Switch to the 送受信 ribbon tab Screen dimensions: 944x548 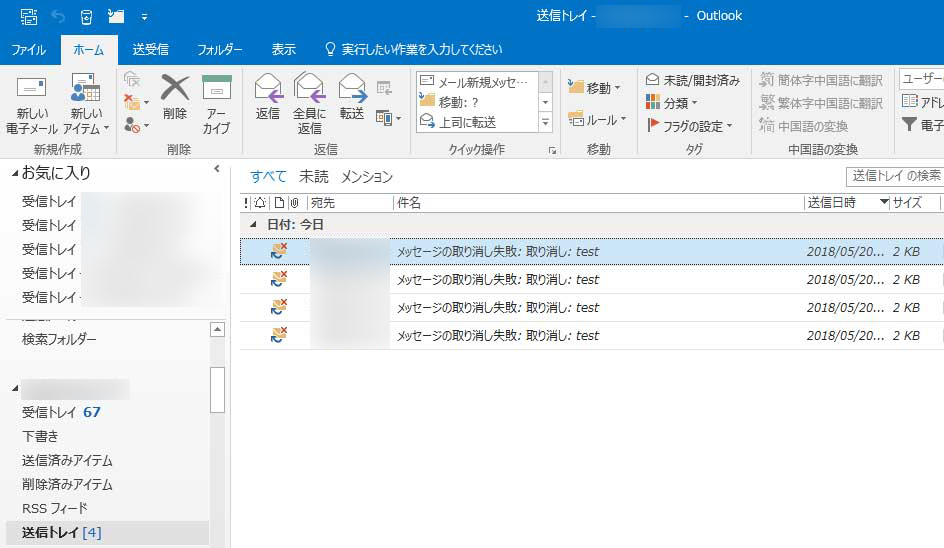pos(150,49)
